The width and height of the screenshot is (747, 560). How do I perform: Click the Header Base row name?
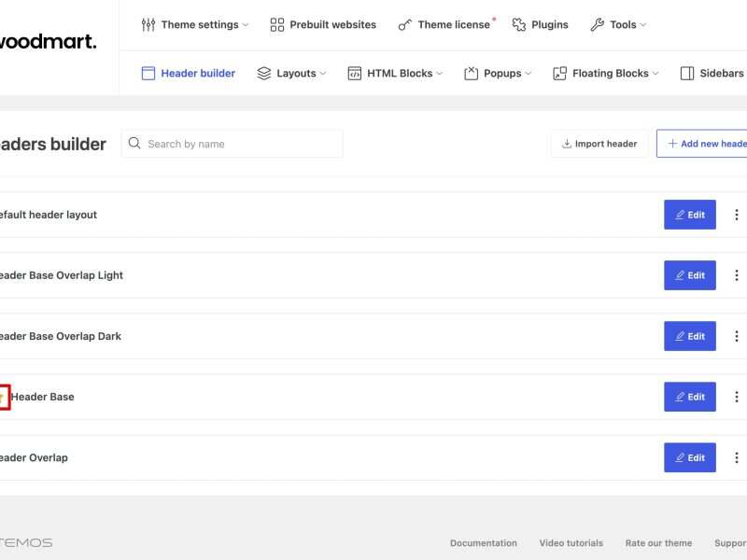click(x=42, y=397)
